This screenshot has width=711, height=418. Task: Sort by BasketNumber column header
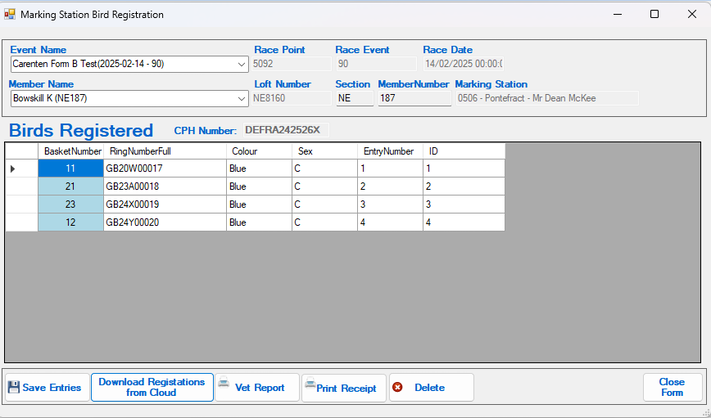click(71, 151)
